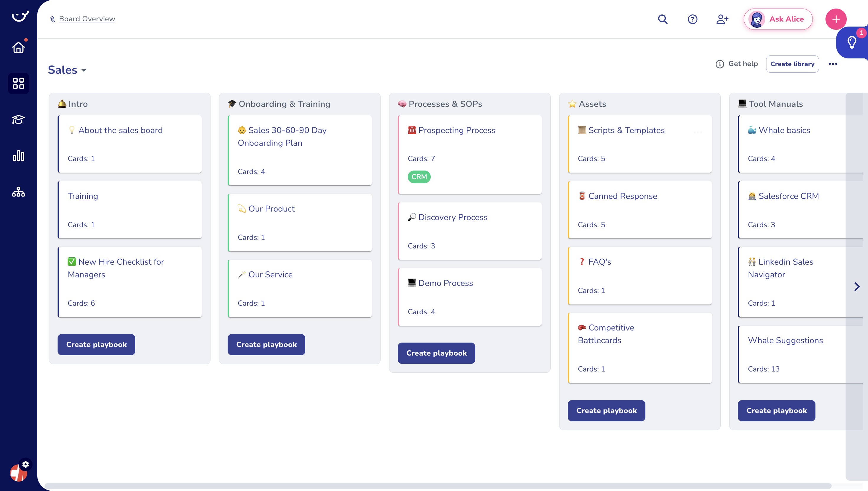Open the Canned Response playbook
This screenshot has height=491, width=868.
pos(640,210)
